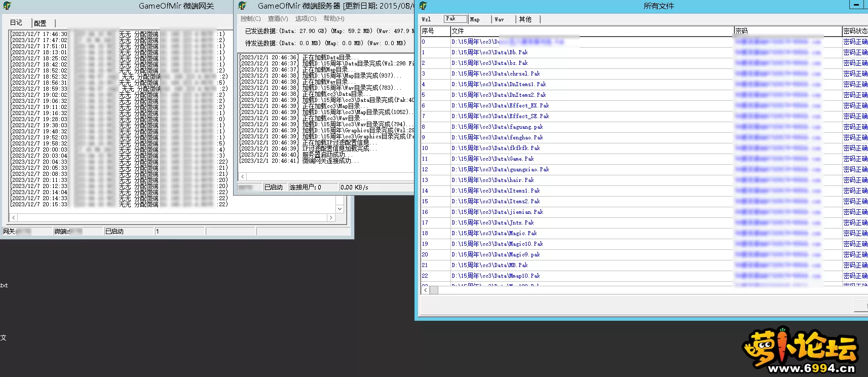Click the 微端网关 window title bar icon
Screen dimensions: 868x377
click(x=7, y=6)
